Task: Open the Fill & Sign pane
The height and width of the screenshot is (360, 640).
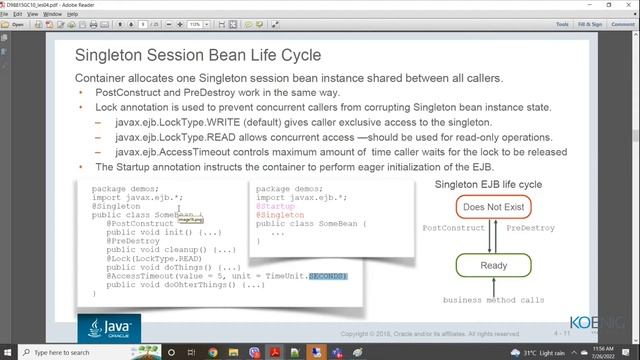Action: click(x=590, y=25)
